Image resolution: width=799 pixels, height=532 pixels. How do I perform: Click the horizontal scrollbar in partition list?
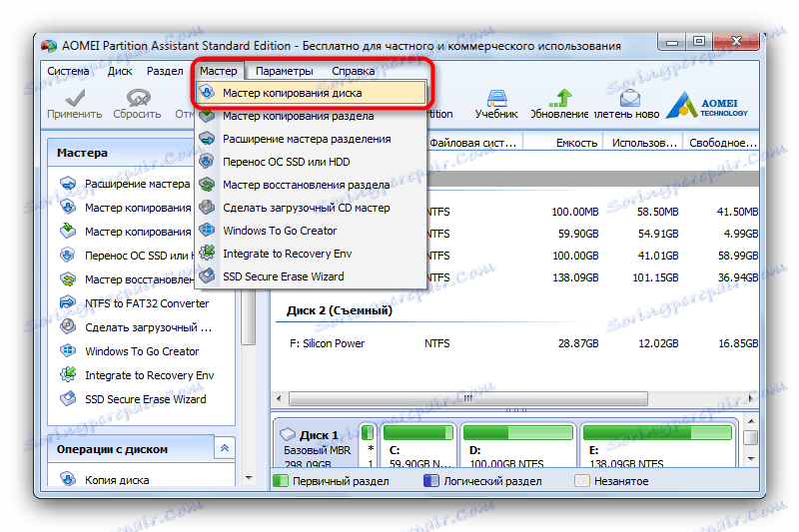[467, 398]
